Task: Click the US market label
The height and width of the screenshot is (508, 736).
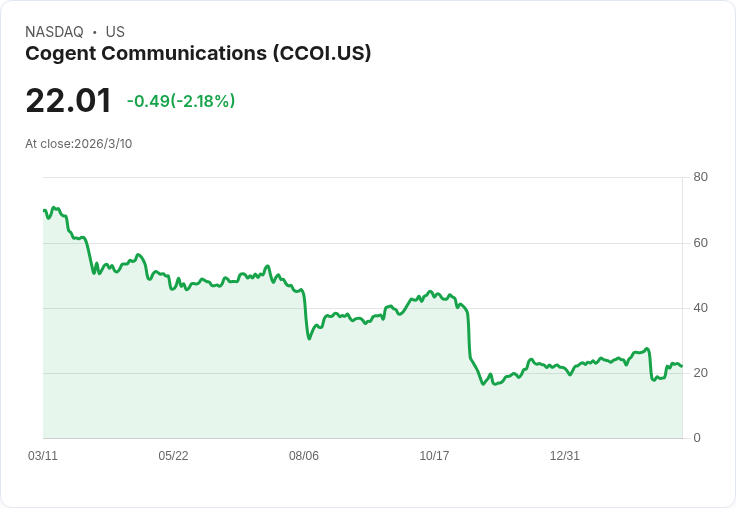Action: tap(115, 32)
